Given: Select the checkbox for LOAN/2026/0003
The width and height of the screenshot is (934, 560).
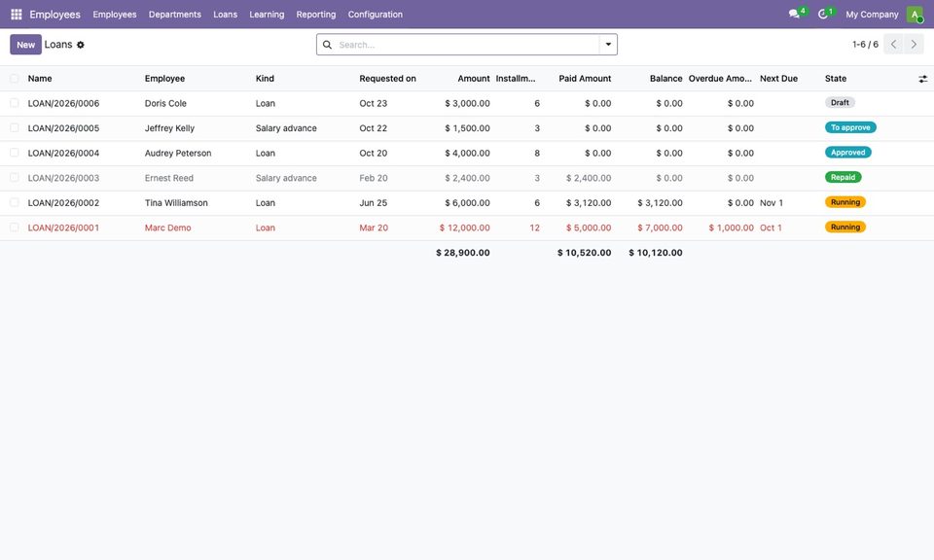Looking at the screenshot, I should 15,178.
